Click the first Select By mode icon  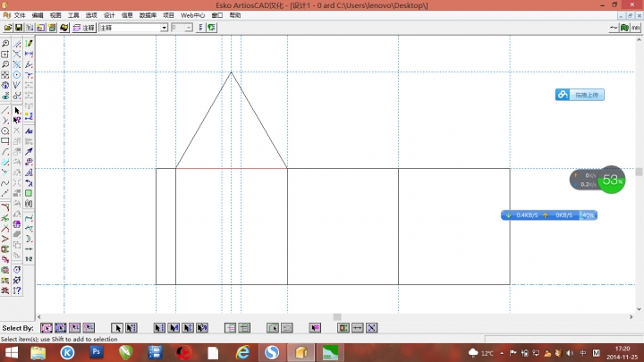coord(47,327)
